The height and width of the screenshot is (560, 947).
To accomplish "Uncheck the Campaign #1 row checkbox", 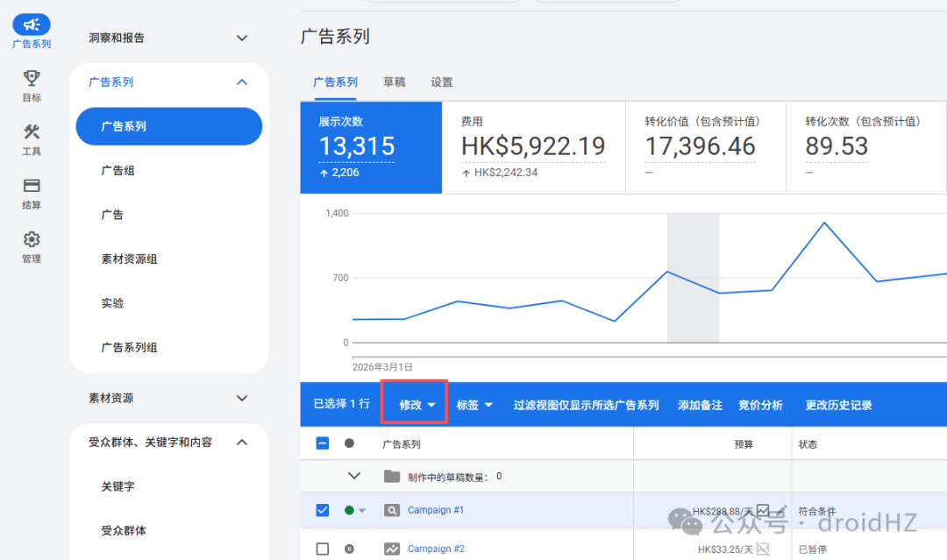I will (x=323, y=511).
